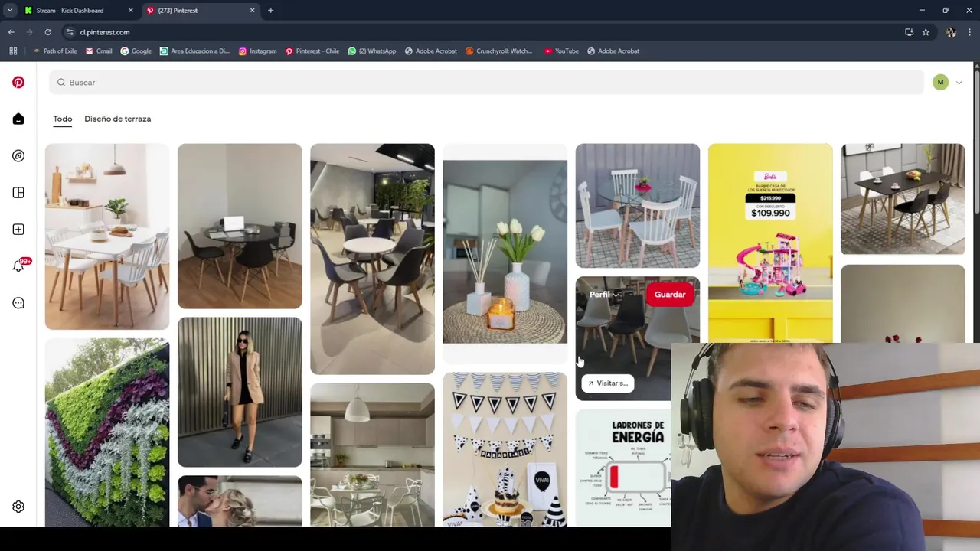Open the (2) WhatsApp bookmark
The width and height of the screenshot is (980, 551).
click(x=372, y=51)
